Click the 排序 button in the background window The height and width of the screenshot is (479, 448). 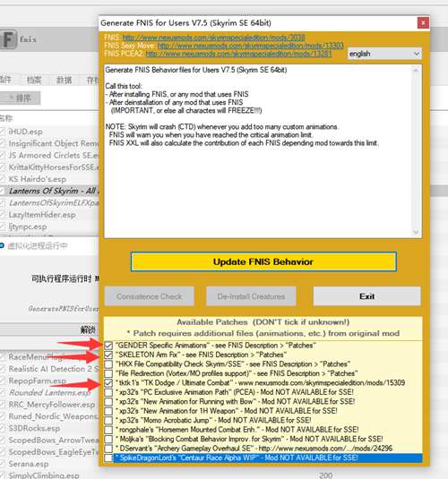(21, 98)
